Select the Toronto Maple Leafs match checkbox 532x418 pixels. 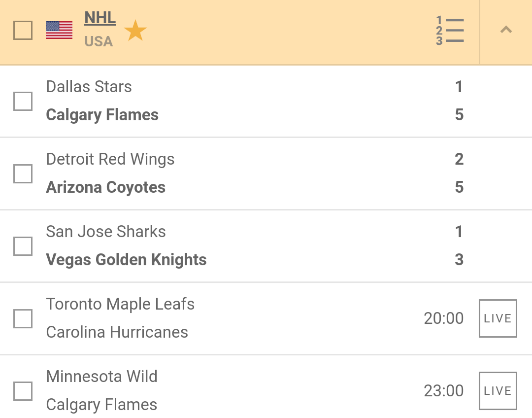[x=23, y=318]
